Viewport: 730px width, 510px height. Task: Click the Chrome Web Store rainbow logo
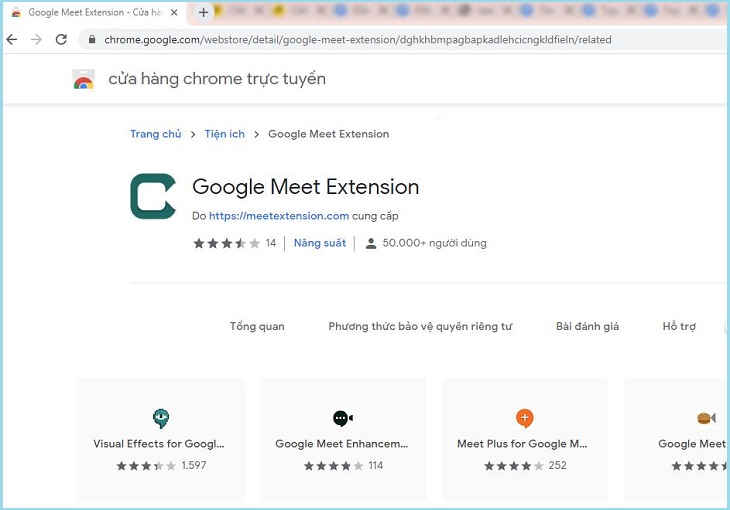click(x=84, y=80)
